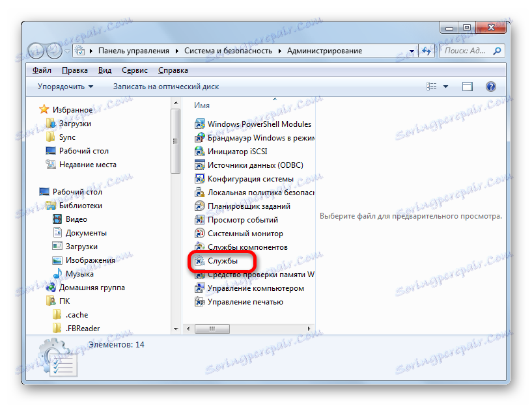Click the Библиотеки icon in the navigation tree

point(51,206)
